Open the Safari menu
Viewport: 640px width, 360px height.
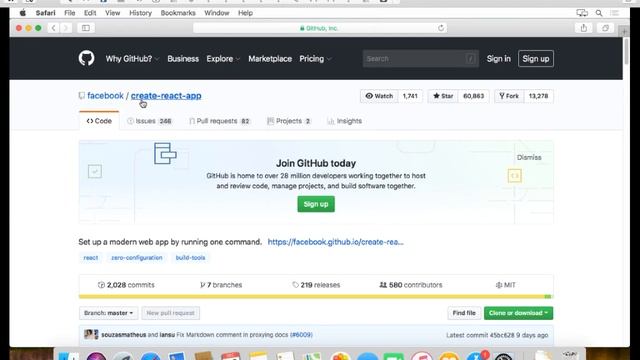45,13
